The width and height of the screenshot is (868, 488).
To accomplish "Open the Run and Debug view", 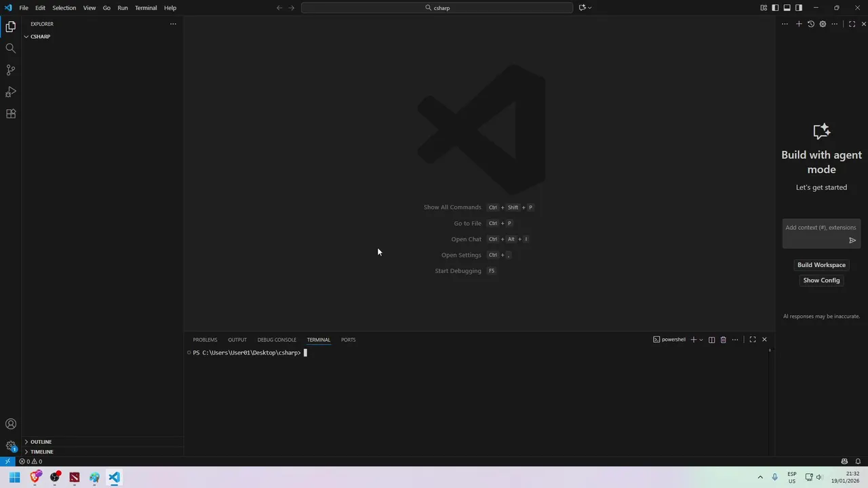I will tap(11, 91).
